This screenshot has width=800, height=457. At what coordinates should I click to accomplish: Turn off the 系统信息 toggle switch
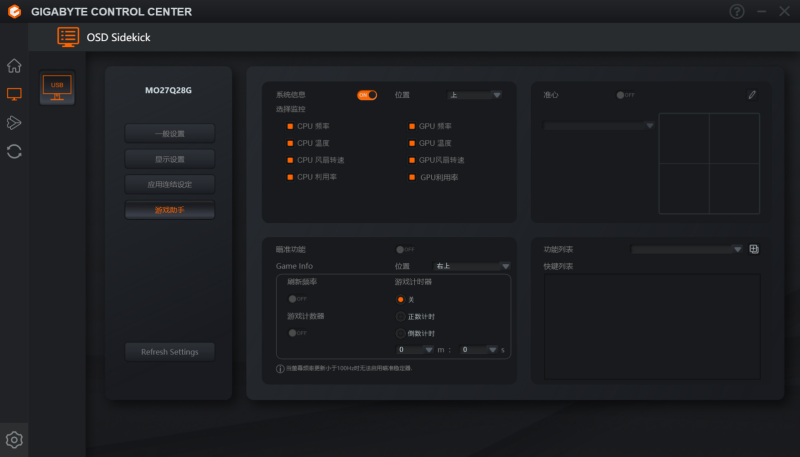tap(367, 95)
